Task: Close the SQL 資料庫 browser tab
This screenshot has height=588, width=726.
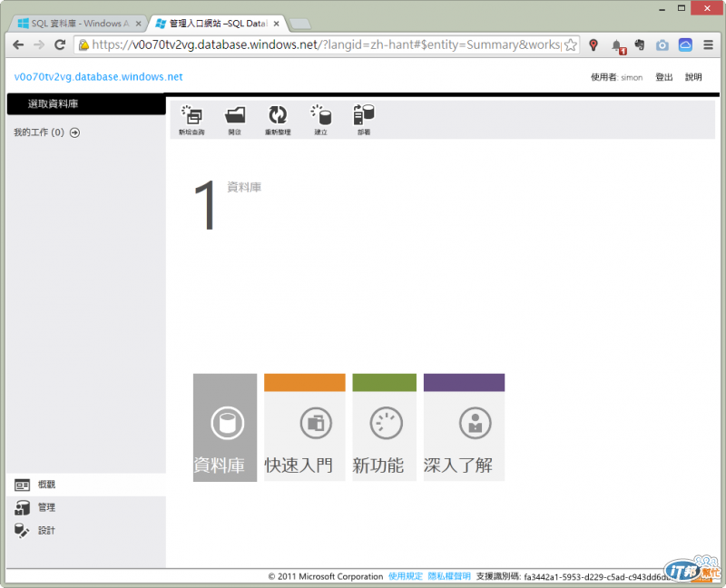Action: coord(138,24)
